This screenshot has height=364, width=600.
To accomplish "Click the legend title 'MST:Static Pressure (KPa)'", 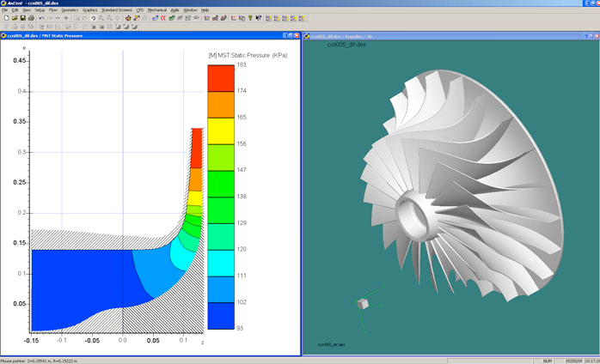I will pyautogui.click(x=248, y=56).
